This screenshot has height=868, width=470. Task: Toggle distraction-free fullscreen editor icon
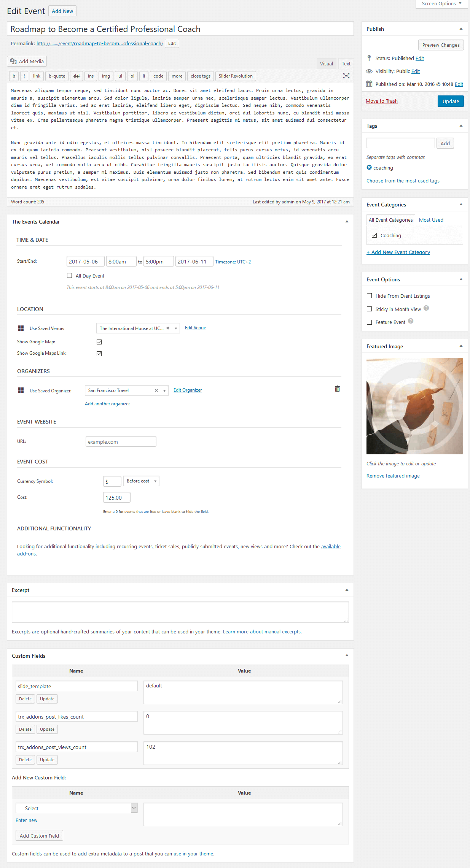346,76
